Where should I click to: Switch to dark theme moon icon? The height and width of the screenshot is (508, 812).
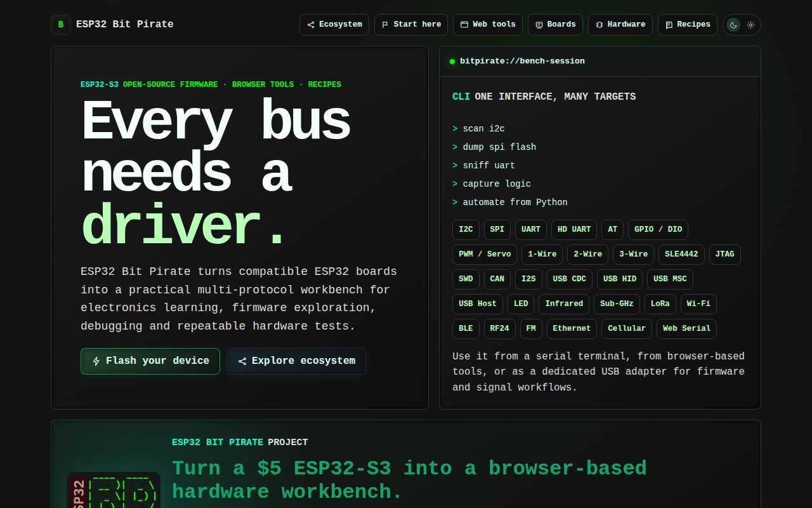[x=733, y=25]
